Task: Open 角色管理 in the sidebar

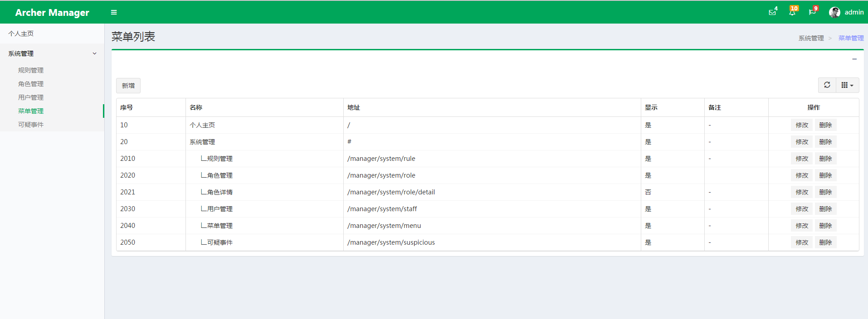Action: tap(31, 84)
